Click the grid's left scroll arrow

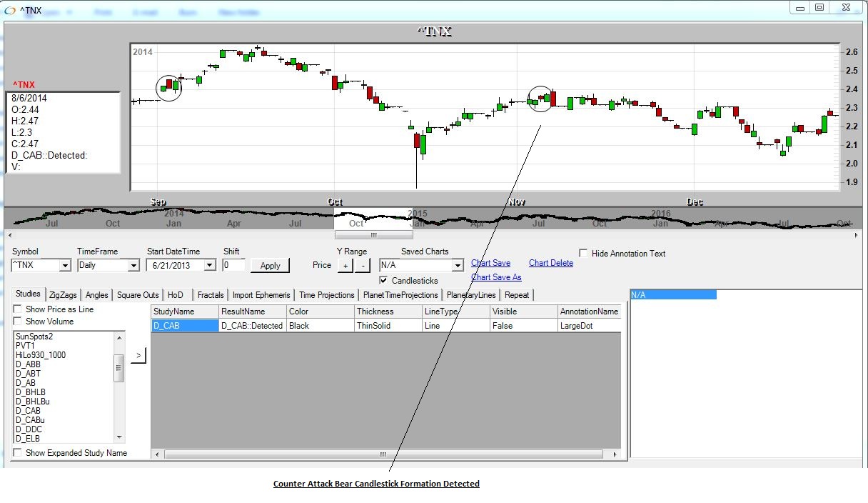pyautogui.click(x=157, y=454)
